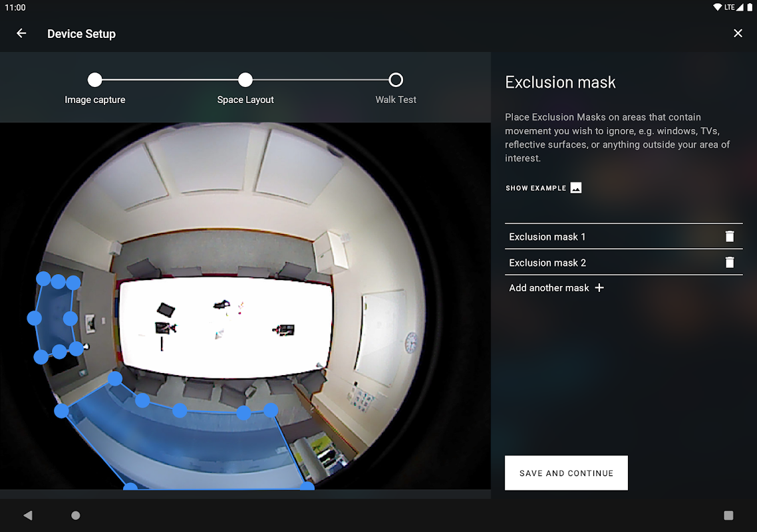This screenshot has height=532, width=757.
Task: Tap Android recent apps square
Action: [728, 515]
